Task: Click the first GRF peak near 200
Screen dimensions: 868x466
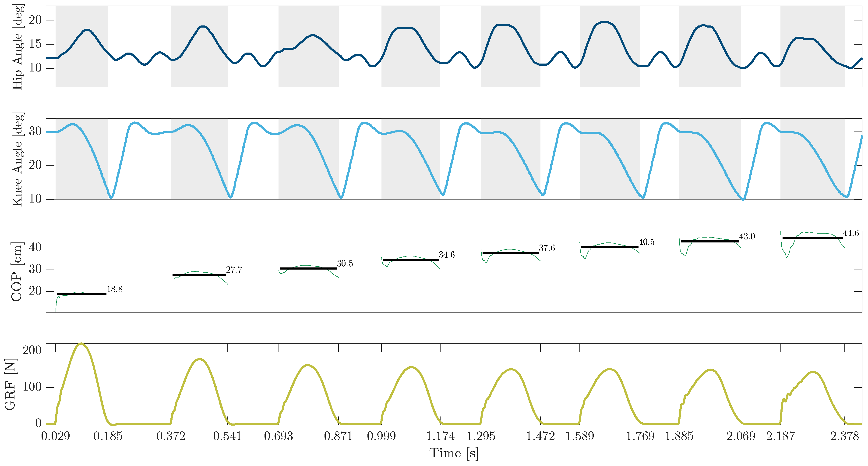Action: tap(81, 344)
